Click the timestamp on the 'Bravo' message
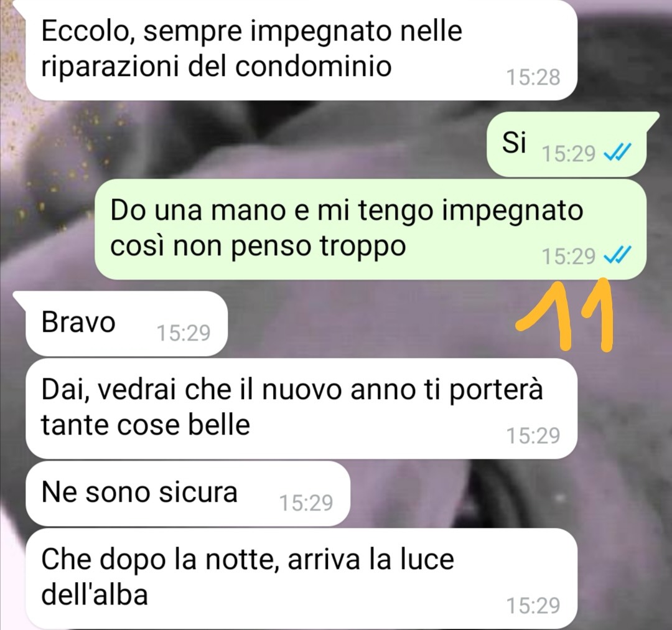672x630 pixels. pos(184,333)
